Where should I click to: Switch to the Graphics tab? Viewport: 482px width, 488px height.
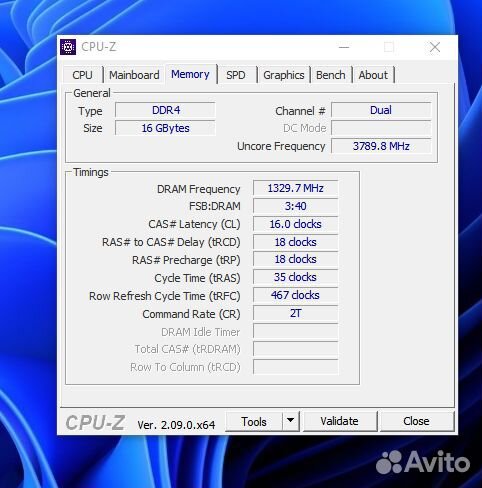[x=284, y=75]
